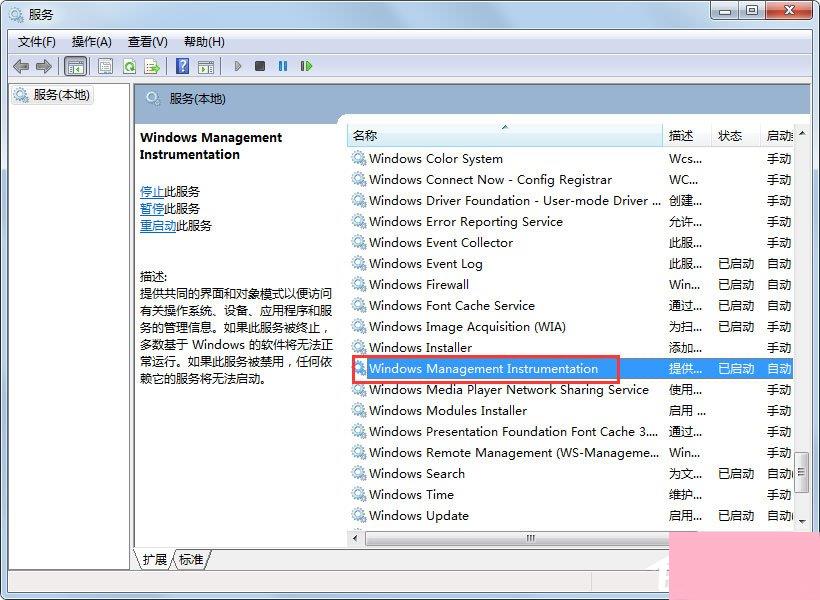Select Windows Firewall service
The height and width of the screenshot is (600, 820).
click(570, 285)
